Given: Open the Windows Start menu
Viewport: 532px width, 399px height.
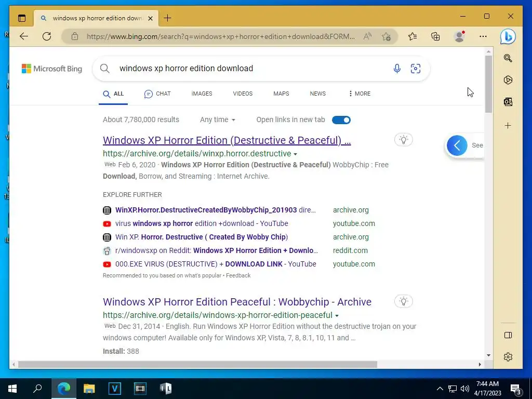Looking at the screenshot, I should (12, 389).
